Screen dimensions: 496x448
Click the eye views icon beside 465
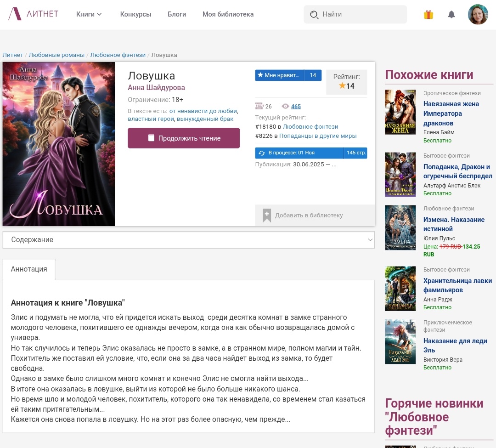pyautogui.click(x=285, y=106)
